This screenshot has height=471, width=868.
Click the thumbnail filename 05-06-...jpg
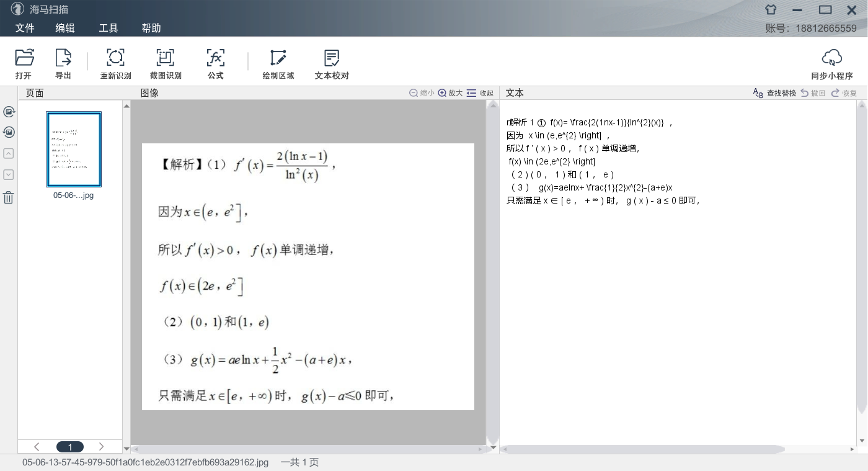tap(73, 195)
